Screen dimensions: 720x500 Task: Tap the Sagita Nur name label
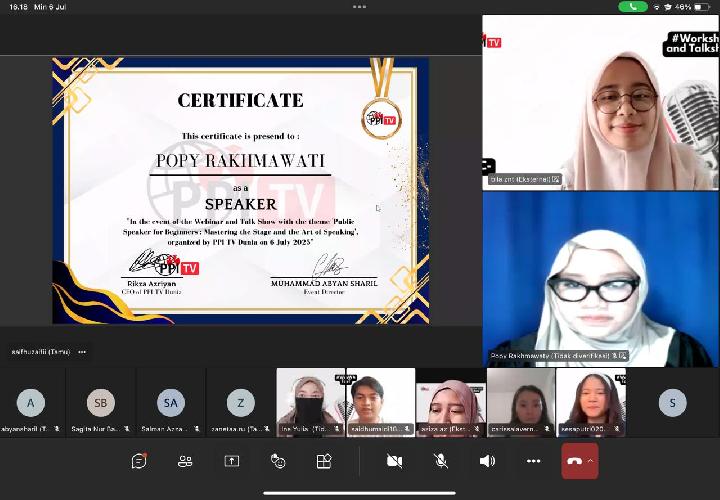(96, 428)
